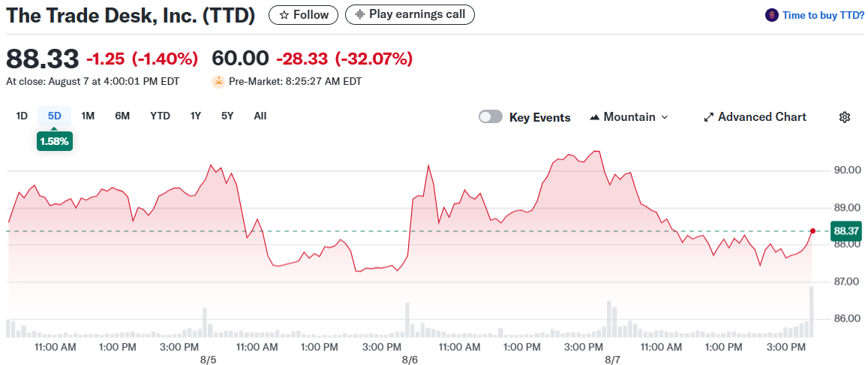Click the red end-of-line price marker
Viewport: 868px width, 365px height.
pyautogui.click(x=812, y=231)
